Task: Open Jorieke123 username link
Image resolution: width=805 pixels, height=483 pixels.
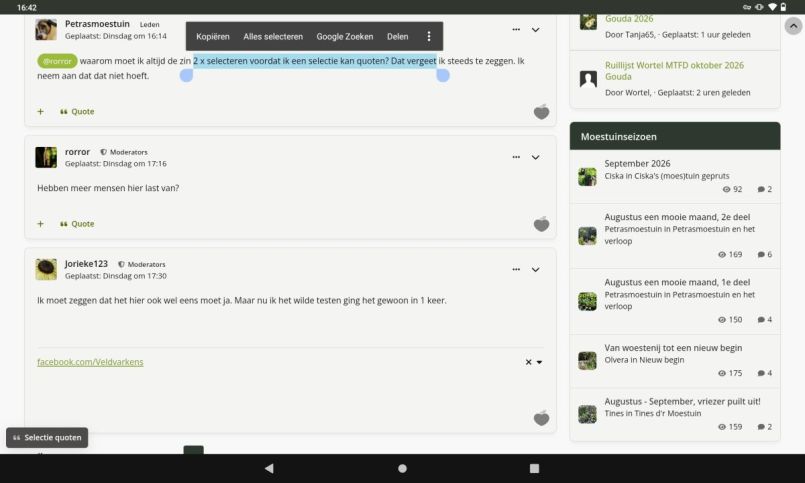Action: click(x=86, y=264)
